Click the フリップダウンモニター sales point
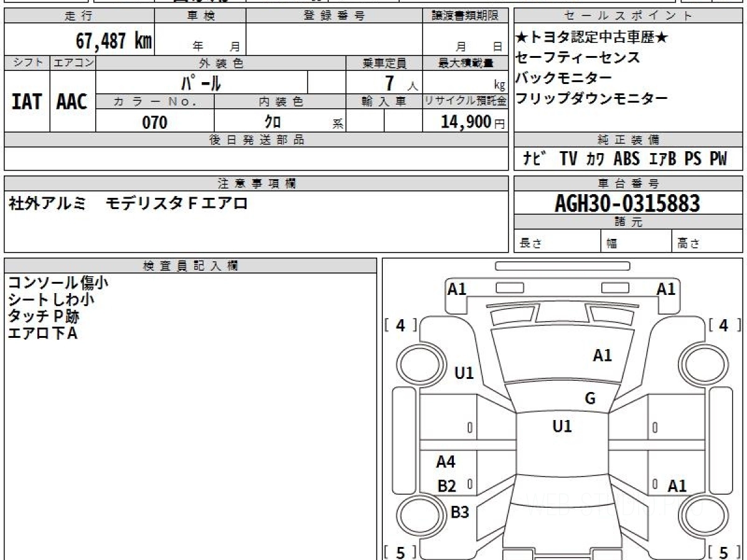The width and height of the screenshot is (747, 560). pyautogui.click(x=591, y=98)
